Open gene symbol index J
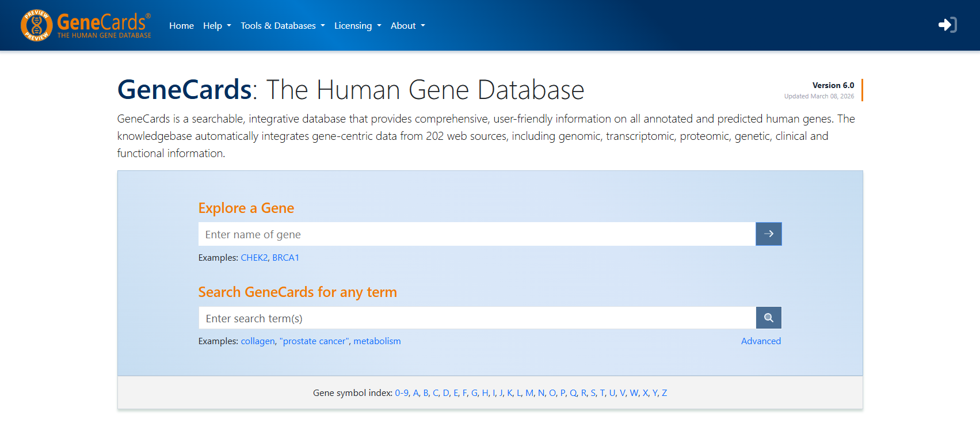 (501, 393)
